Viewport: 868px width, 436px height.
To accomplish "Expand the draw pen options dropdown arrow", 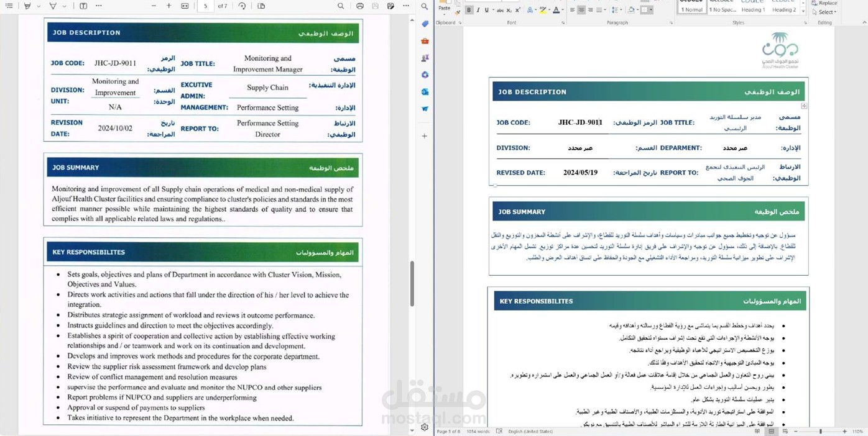I will [x=63, y=6].
